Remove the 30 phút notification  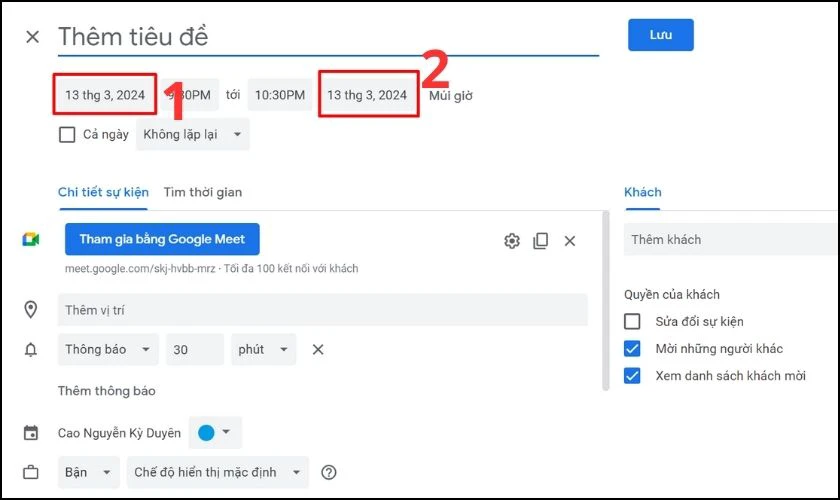(318, 349)
